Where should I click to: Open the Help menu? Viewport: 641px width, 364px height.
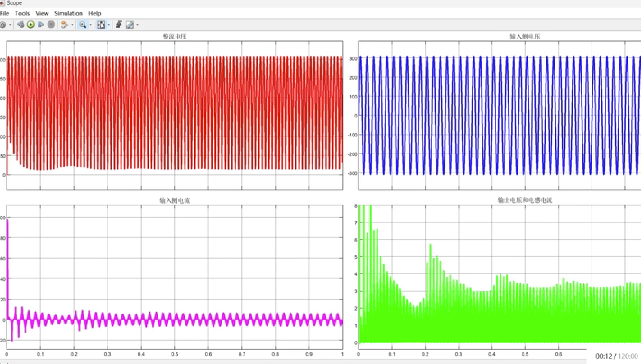pos(95,13)
